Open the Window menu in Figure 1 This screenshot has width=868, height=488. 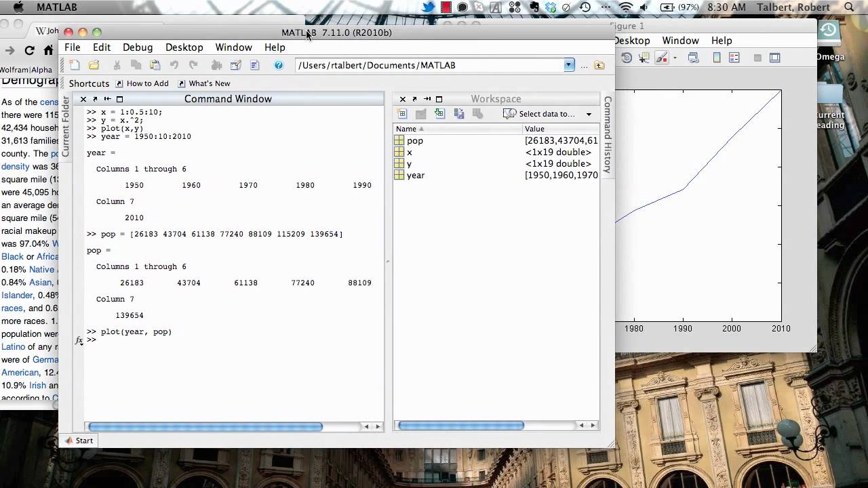tap(680, 41)
